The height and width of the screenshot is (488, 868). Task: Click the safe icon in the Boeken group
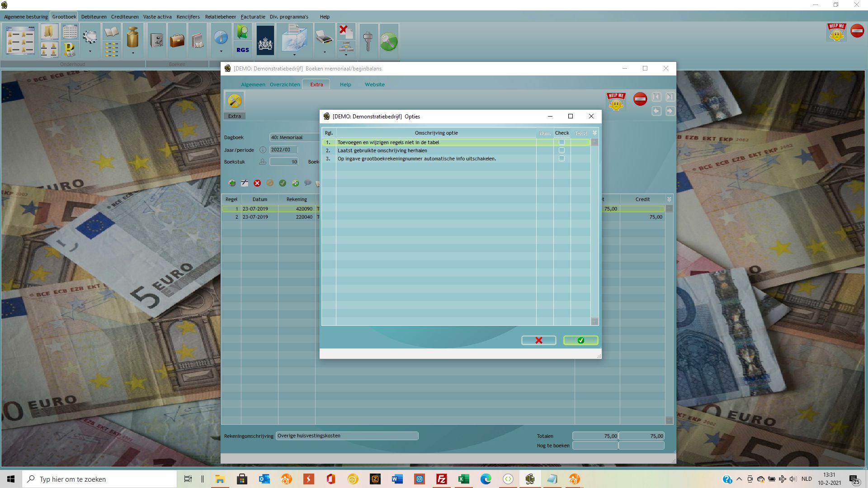coord(156,41)
